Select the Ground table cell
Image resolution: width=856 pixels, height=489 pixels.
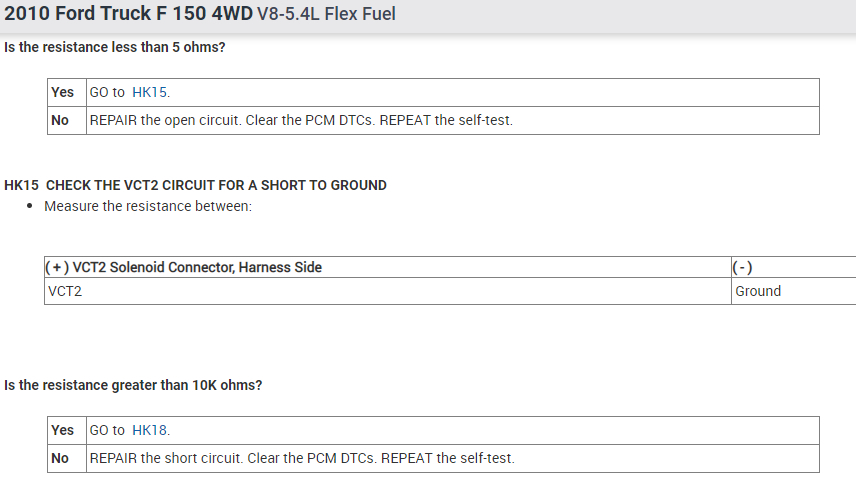(x=758, y=291)
